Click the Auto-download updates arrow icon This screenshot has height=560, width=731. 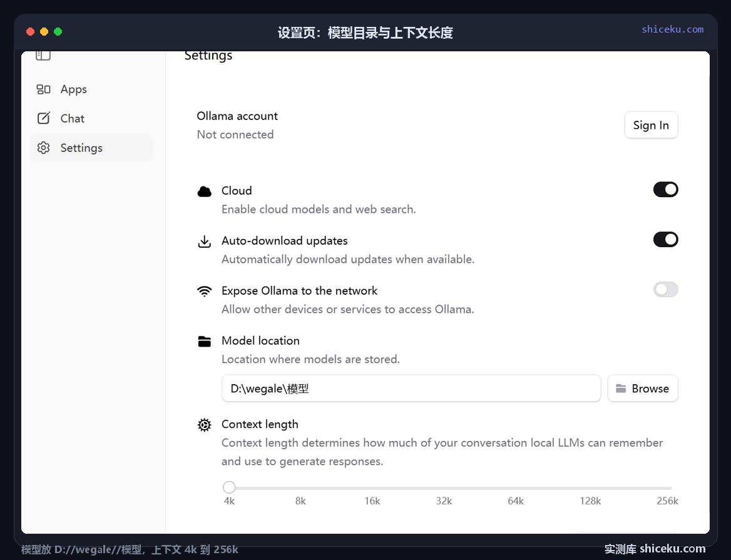coord(204,242)
